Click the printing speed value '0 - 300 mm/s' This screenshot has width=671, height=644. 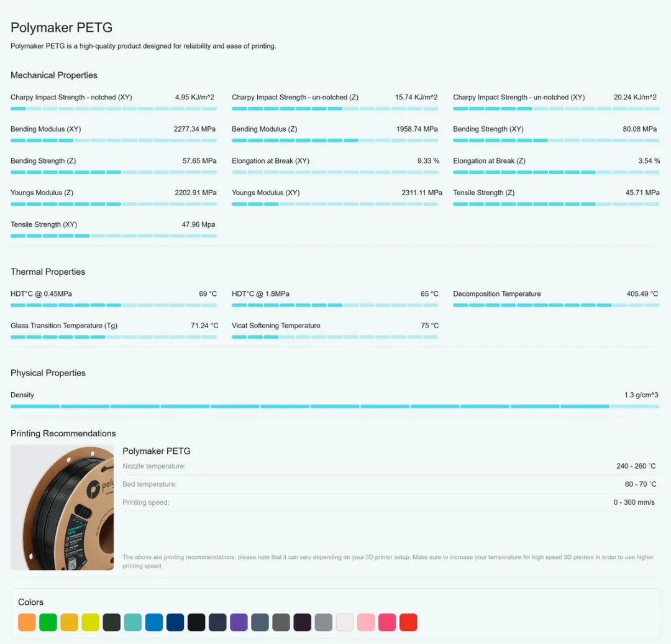pos(634,502)
